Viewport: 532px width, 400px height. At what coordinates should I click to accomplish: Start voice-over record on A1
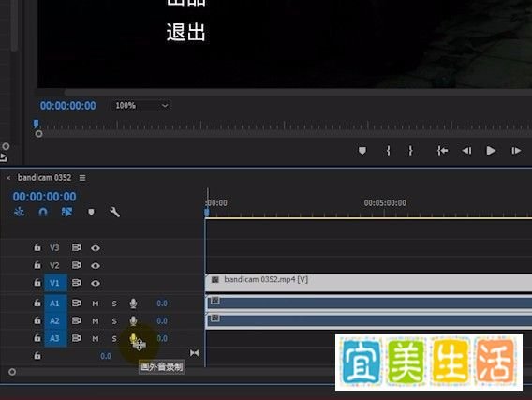click(133, 304)
